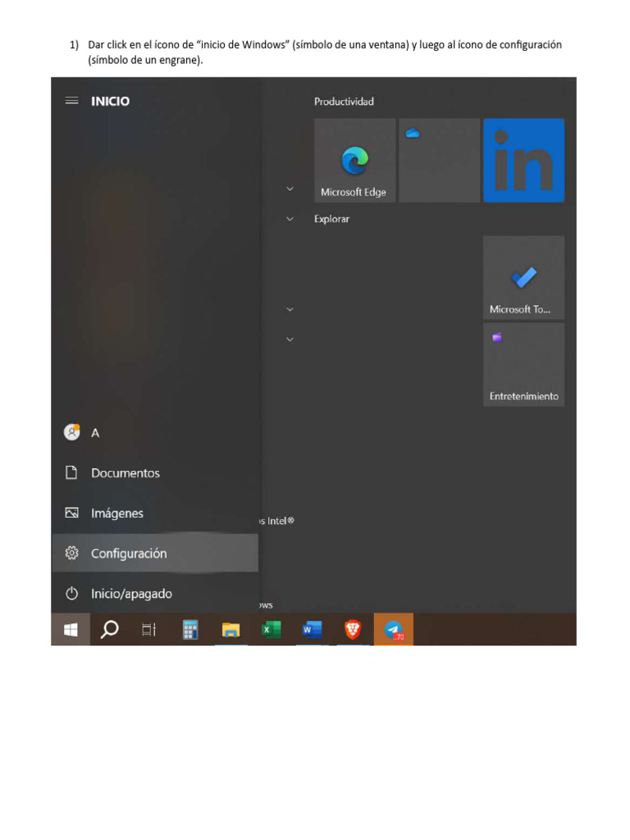The height and width of the screenshot is (840, 630).
Task: Launch Calculator from the taskbar
Action: (190, 629)
